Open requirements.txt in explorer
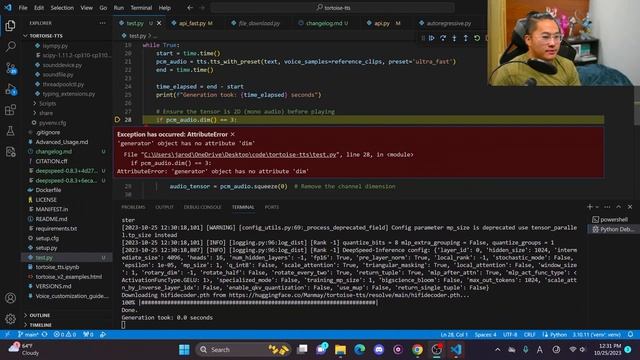The height and width of the screenshot is (360, 640). [56, 229]
